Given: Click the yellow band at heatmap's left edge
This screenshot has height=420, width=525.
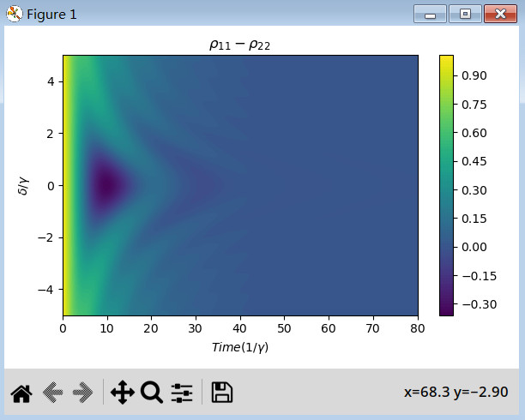Looking at the screenshot, I should 66,185.
